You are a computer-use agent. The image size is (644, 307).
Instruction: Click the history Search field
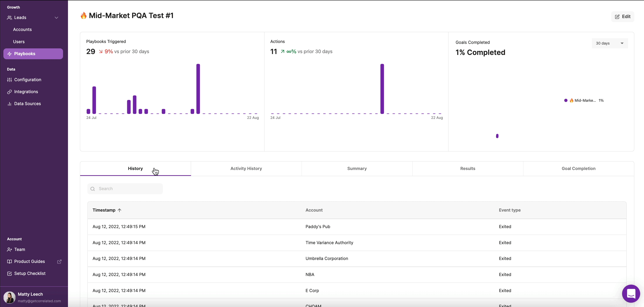[125, 189]
